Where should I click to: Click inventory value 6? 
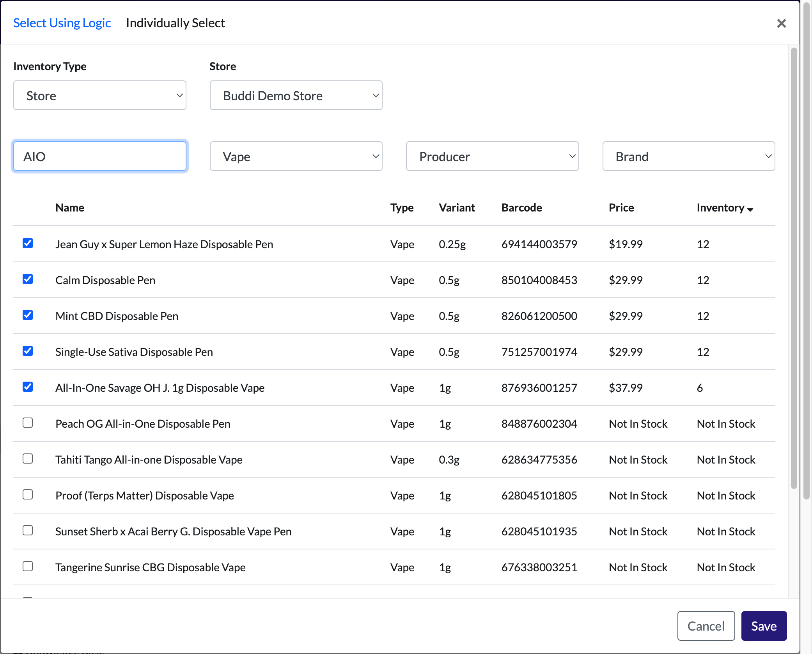coord(700,388)
